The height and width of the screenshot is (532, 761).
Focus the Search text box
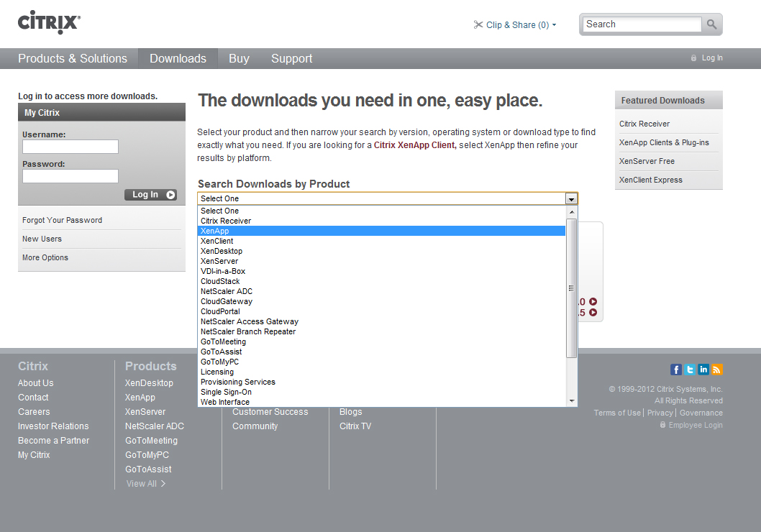click(642, 24)
